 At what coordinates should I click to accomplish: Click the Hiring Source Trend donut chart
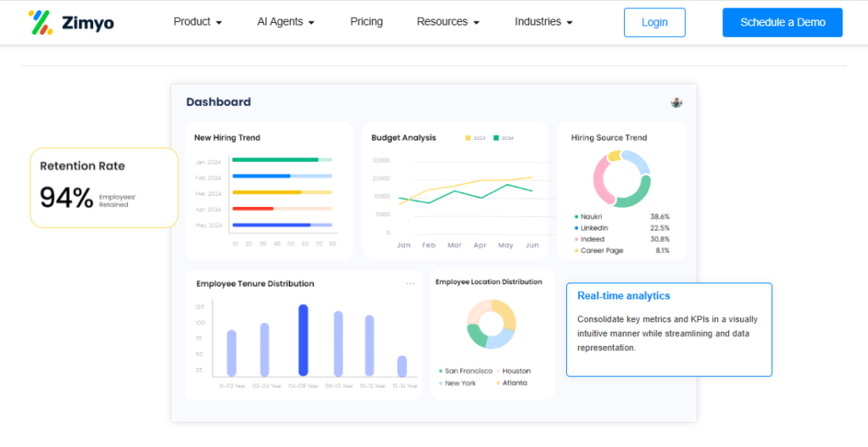pos(621,179)
